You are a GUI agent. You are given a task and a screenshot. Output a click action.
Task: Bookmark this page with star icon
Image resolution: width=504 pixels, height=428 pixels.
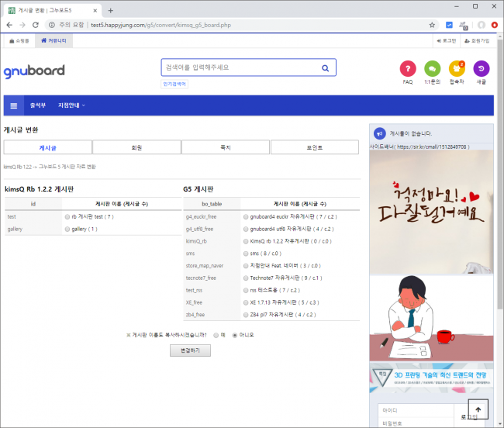coord(432,25)
